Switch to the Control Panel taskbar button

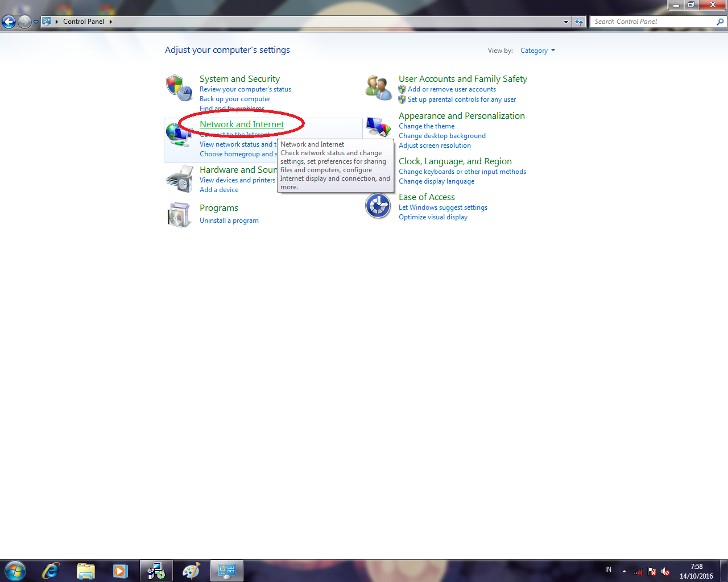click(x=227, y=571)
